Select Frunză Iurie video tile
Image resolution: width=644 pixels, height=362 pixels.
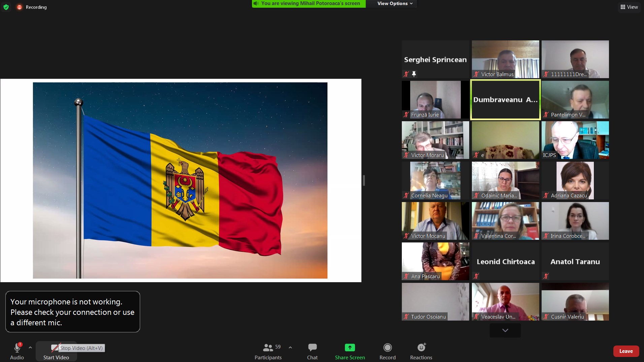pyautogui.click(x=435, y=100)
